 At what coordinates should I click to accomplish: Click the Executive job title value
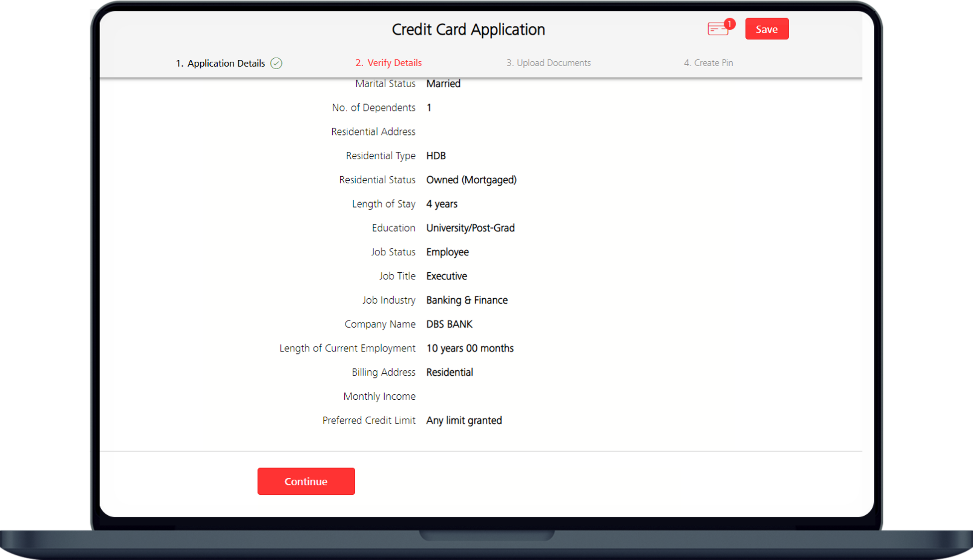[x=446, y=276]
